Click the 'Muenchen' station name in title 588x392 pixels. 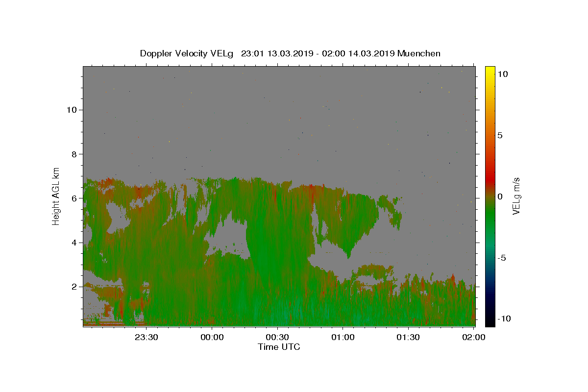(419, 53)
